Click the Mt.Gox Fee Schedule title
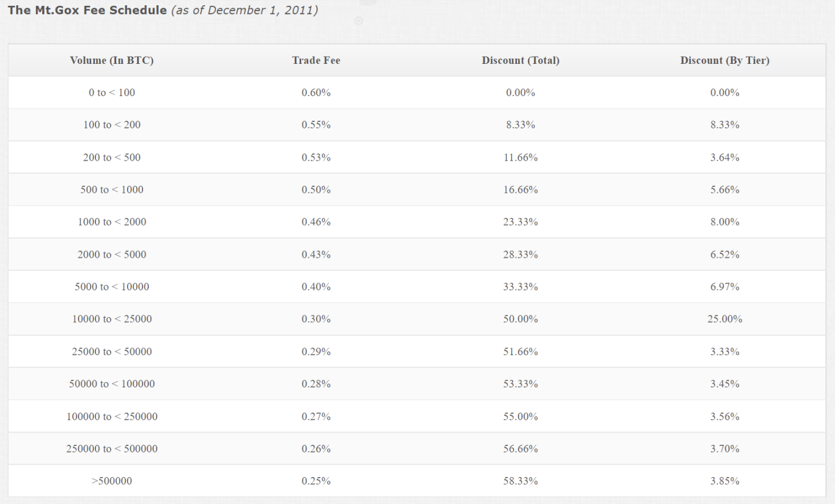835x504 pixels. 87,11
